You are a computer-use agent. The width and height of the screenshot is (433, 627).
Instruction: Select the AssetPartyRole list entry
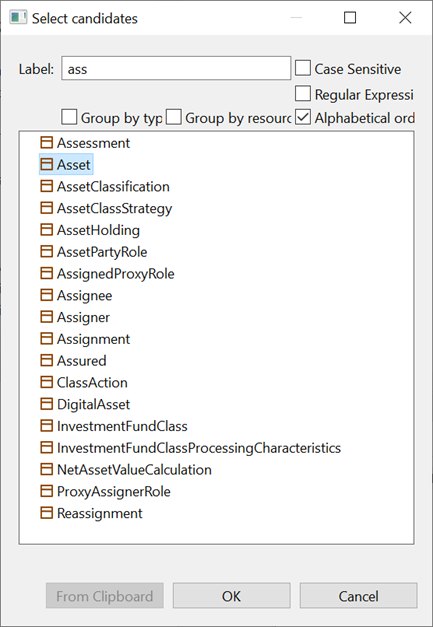[102, 252]
